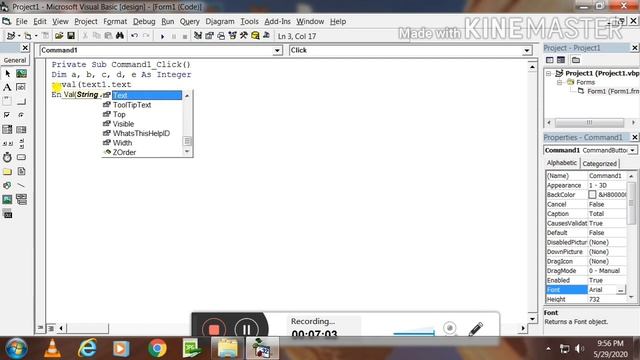This screenshot has width=640, height=360.
Task: Open the File menu
Action: (21, 21)
